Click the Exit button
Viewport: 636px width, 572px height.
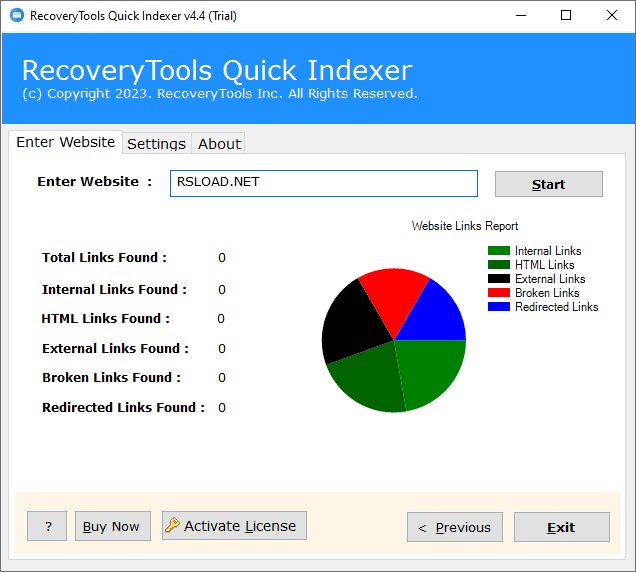pos(562,527)
